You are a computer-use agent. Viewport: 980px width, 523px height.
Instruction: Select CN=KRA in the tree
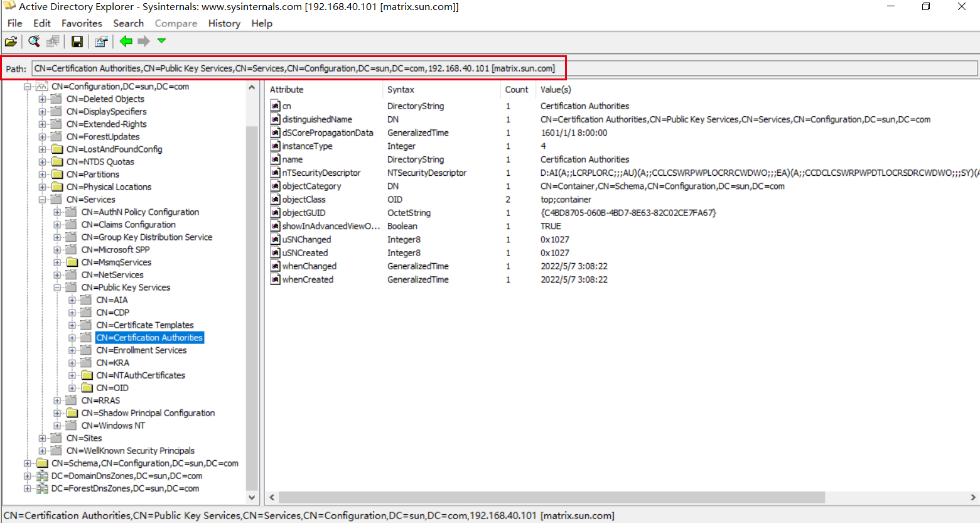(113, 363)
